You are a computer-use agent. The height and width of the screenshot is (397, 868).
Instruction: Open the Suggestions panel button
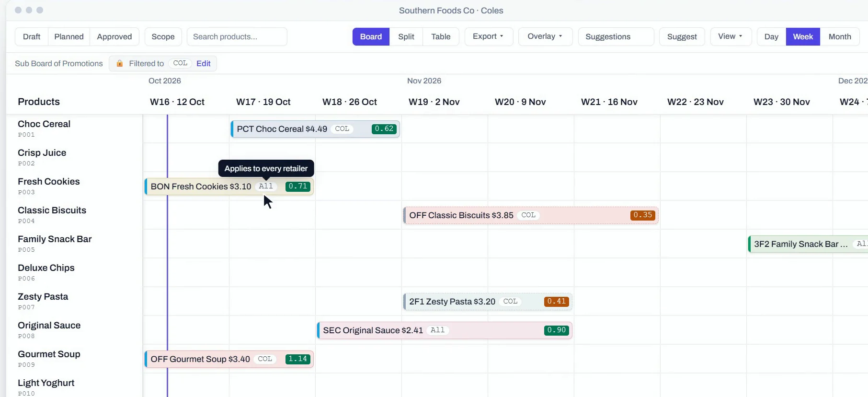(616, 36)
